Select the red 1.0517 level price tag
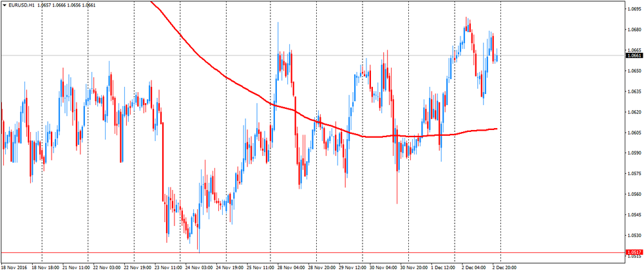The height and width of the screenshot is (273, 644). (x=634, y=252)
